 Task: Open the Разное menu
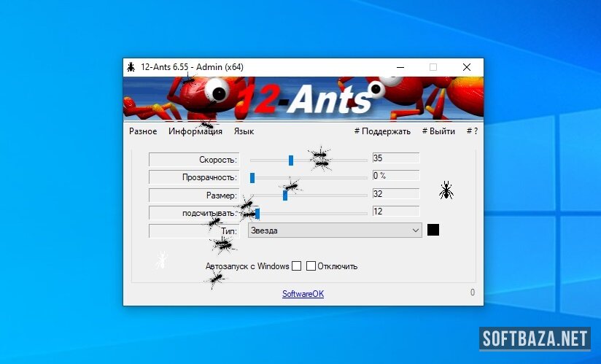pyautogui.click(x=143, y=131)
